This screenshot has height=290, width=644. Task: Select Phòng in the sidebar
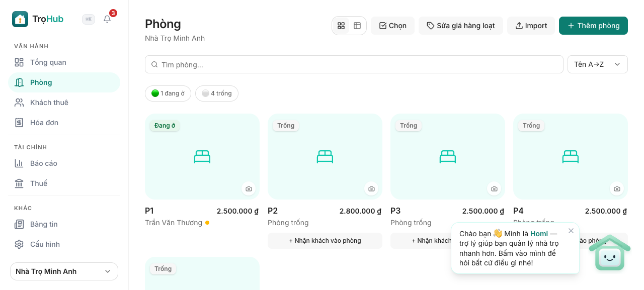[x=64, y=82]
